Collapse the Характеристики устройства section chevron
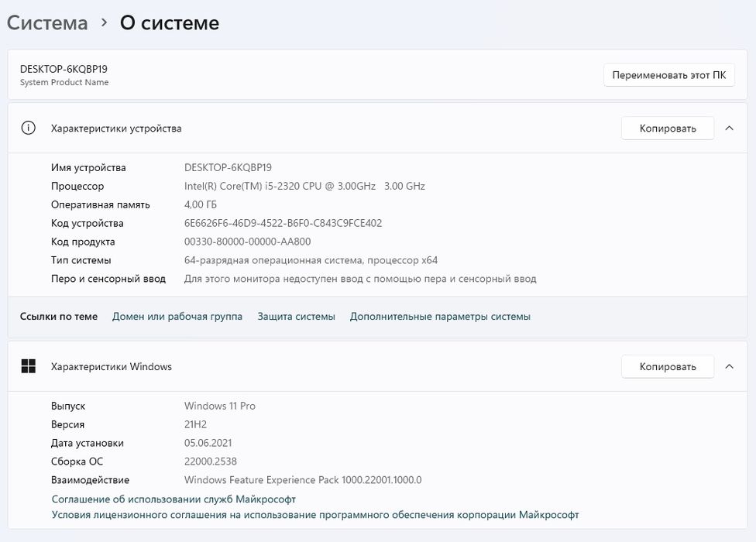The height and width of the screenshot is (542, 756). (x=730, y=129)
